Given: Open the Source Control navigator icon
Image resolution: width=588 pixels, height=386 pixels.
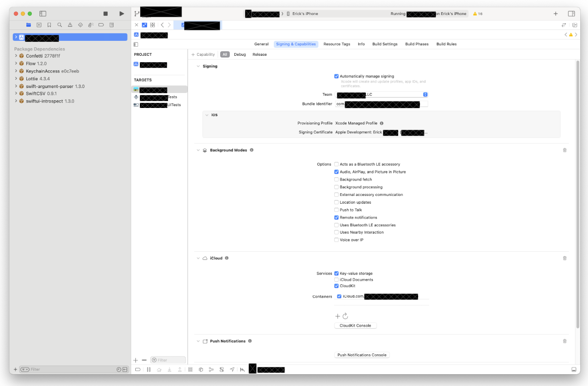Looking at the screenshot, I should click(39, 25).
